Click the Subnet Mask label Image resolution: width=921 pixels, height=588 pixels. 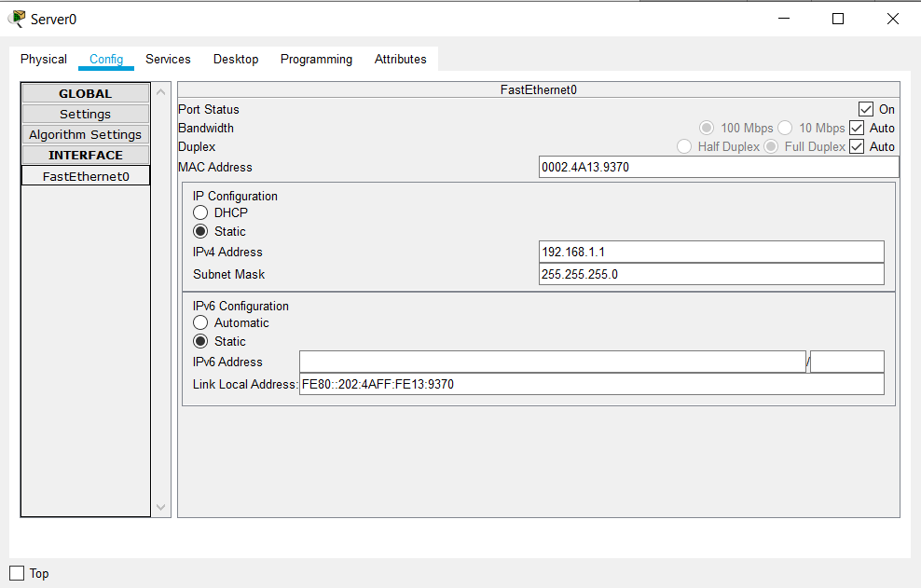pyautogui.click(x=228, y=274)
